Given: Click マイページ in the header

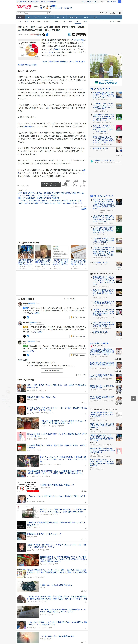Looking at the screenshot, I should (103, 13).
